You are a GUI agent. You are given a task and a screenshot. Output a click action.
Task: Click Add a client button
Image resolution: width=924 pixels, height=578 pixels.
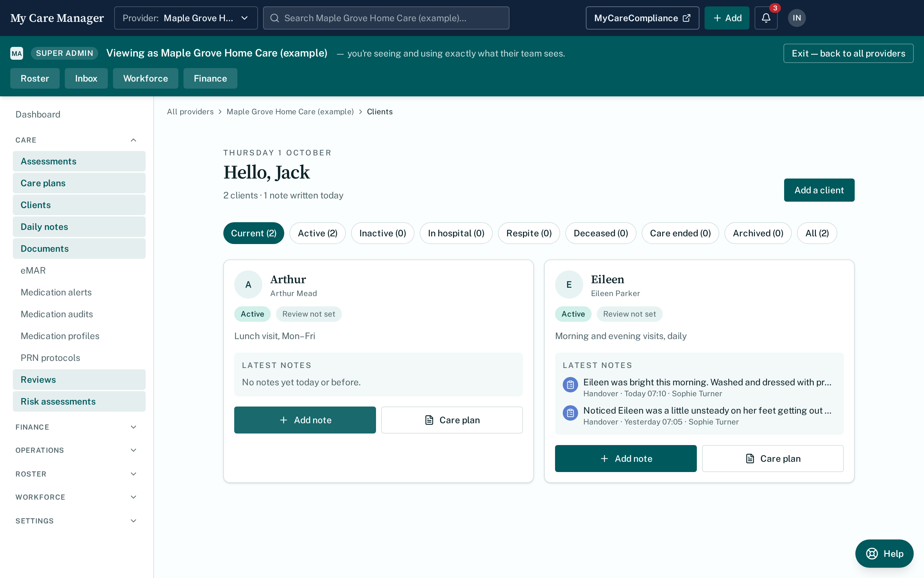tap(819, 190)
